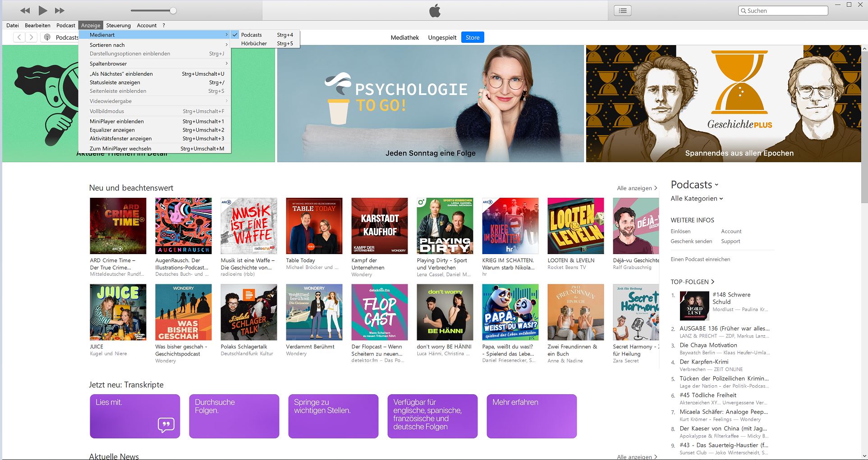This screenshot has height=460, width=868.
Task: Open the Podcast menu
Action: coord(66,25)
